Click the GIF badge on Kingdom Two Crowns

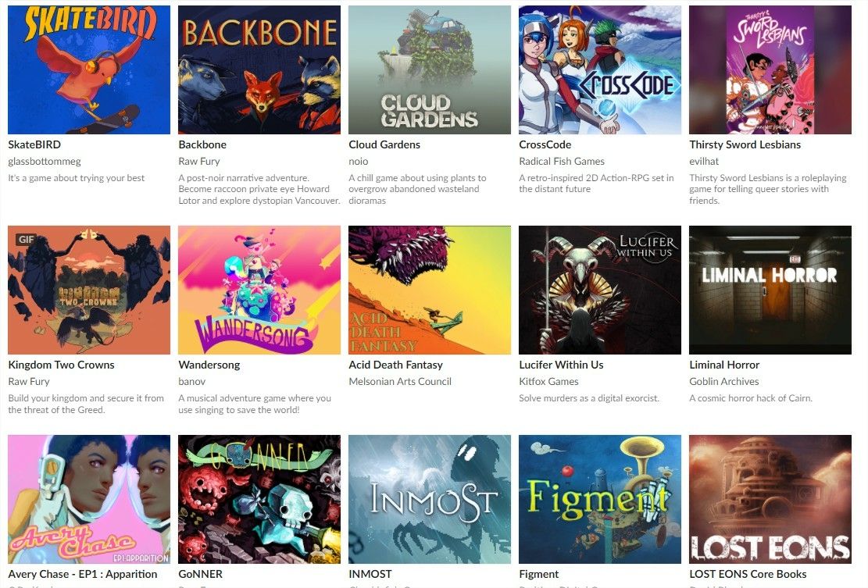26,240
